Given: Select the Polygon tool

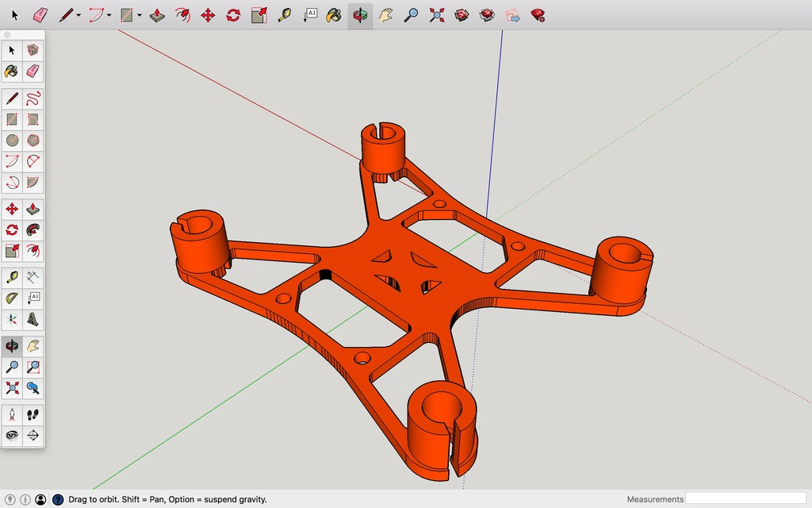Looking at the screenshot, I should tap(33, 140).
